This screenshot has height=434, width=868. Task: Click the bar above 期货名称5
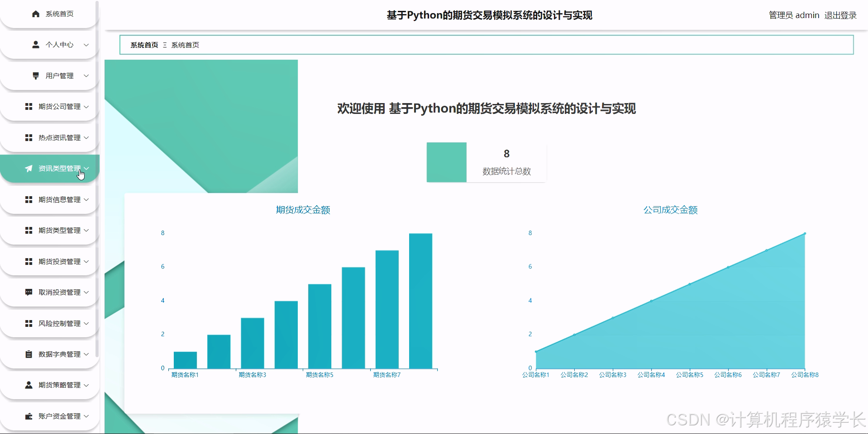click(x=320, y=326)
